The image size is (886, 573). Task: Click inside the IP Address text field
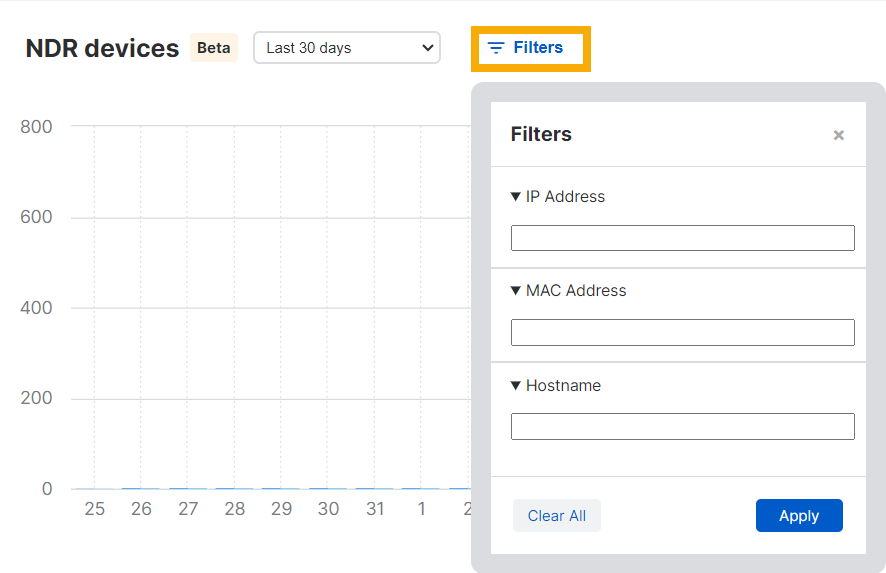pyautogui.click(x=682, y=238)
